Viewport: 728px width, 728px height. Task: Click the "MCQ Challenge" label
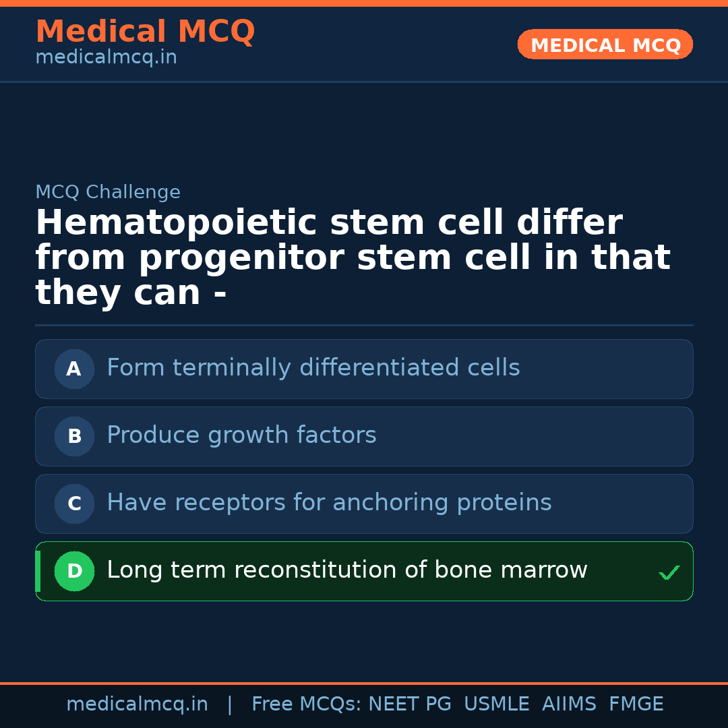pos(108,192)
